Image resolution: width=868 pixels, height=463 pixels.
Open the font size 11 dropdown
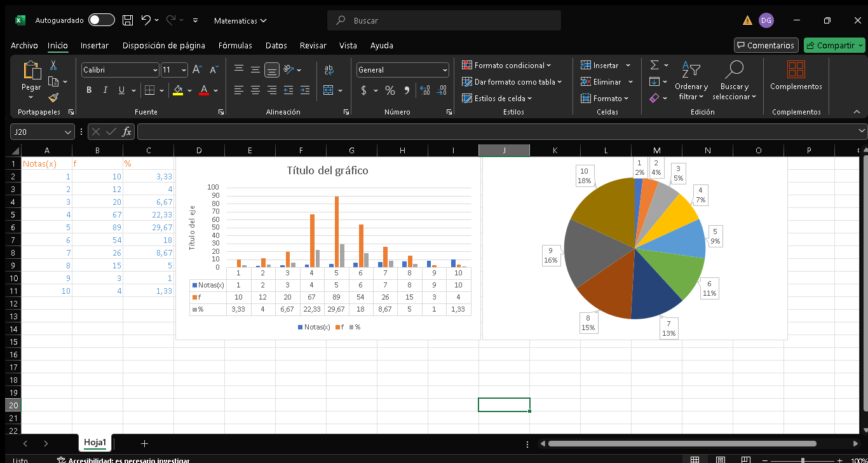[184, 70]
